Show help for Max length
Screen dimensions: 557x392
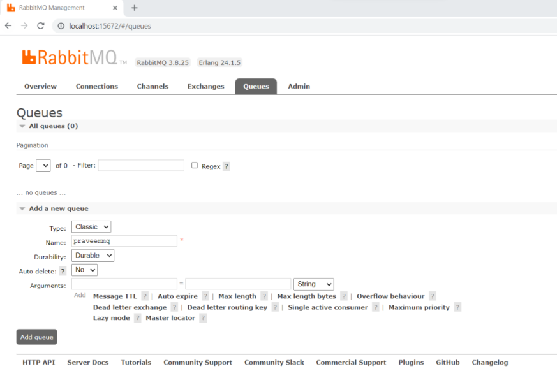[264, 296]
